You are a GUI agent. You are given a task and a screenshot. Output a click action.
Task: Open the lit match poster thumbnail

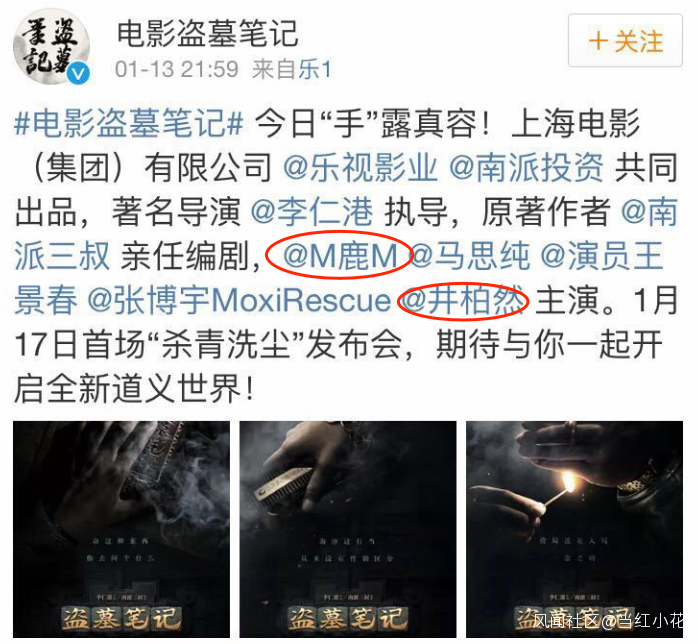[574, 529]
